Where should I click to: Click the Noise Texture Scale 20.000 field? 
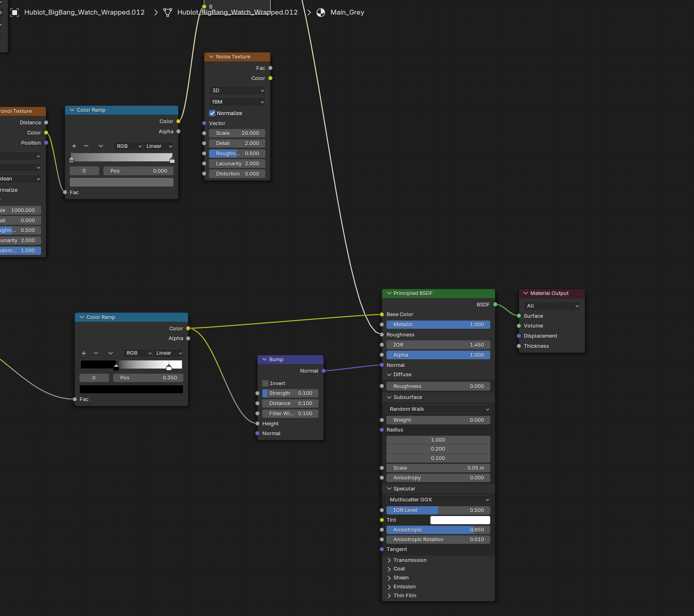point(237,133)
